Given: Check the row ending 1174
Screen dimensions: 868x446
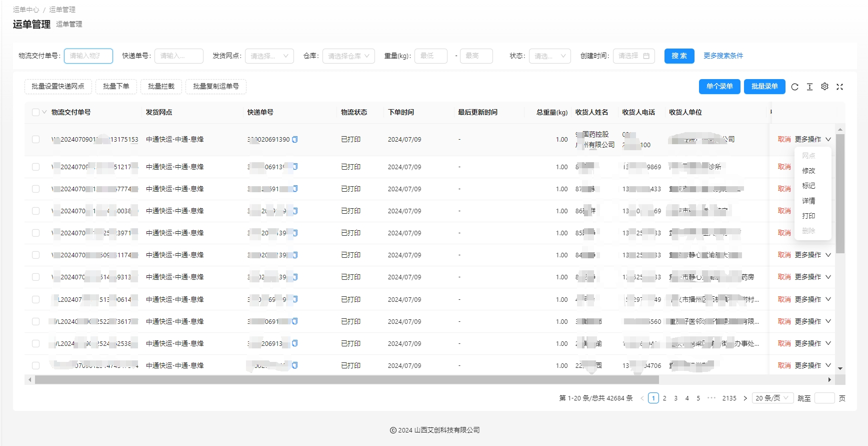Looking at the screenshot, I should pyautogui.click(x=35, y=255).
